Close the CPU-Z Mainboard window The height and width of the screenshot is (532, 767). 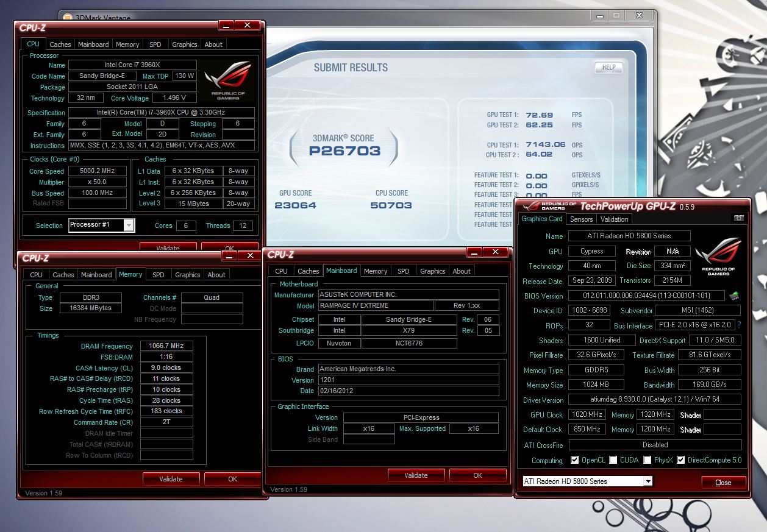pyautogui.click(x=496, y=252)
